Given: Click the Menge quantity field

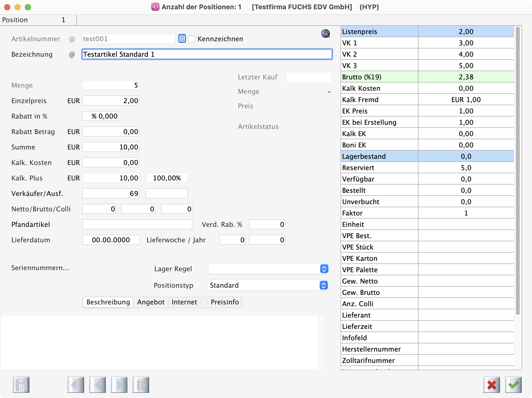Looking at the screenshot, I should click(111, 85).
